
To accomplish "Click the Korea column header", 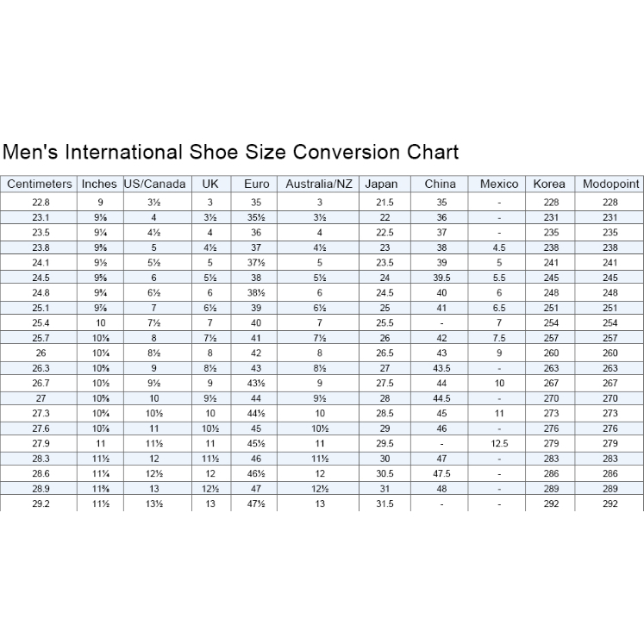I will pos(549,184).
